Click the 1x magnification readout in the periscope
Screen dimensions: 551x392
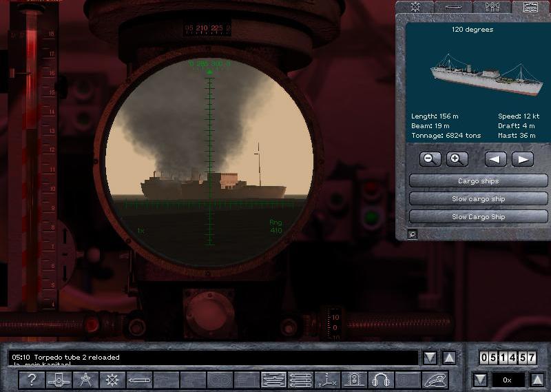coord(141,231)
